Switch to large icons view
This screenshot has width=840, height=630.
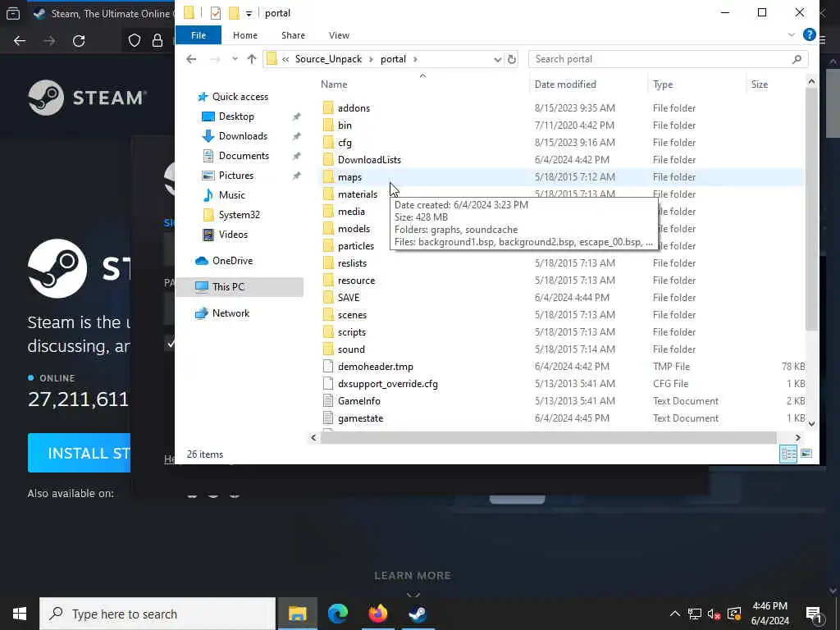click(806, 454)
